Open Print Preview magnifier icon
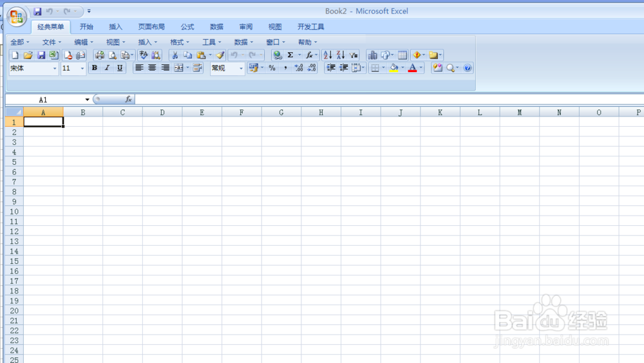The image size is (644, 363). tap(112, 55)
